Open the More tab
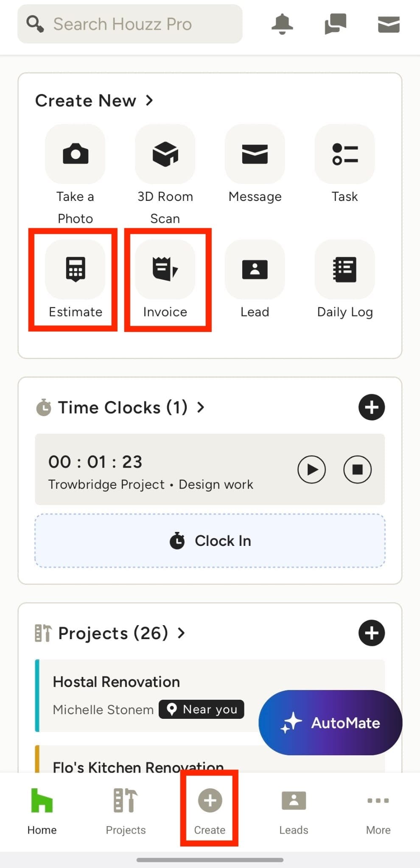The width and height of the screenshot is (420, 868). [378, 810]
